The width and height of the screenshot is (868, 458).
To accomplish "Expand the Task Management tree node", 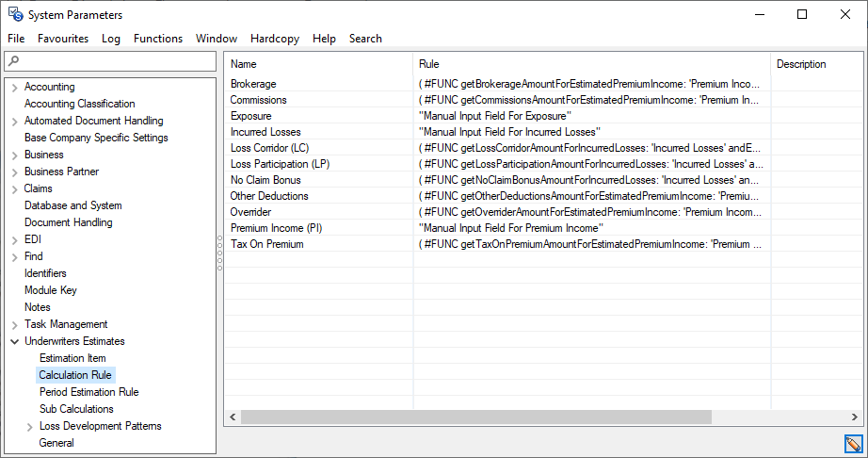I will pos(14,324).
